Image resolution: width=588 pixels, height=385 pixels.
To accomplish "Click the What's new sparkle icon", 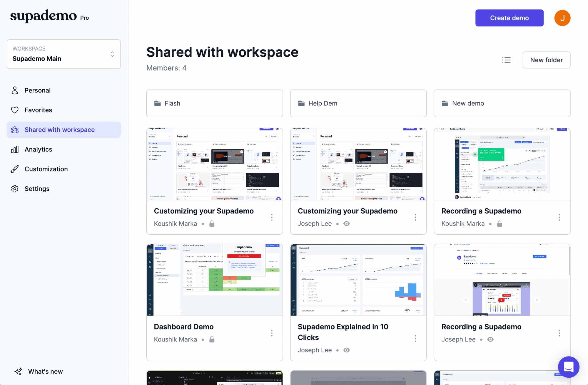I will click(18, 371).
